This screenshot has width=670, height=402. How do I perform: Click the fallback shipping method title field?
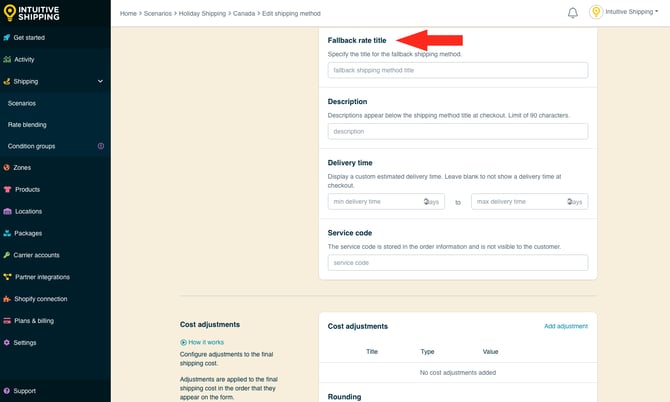pos(457,71)
